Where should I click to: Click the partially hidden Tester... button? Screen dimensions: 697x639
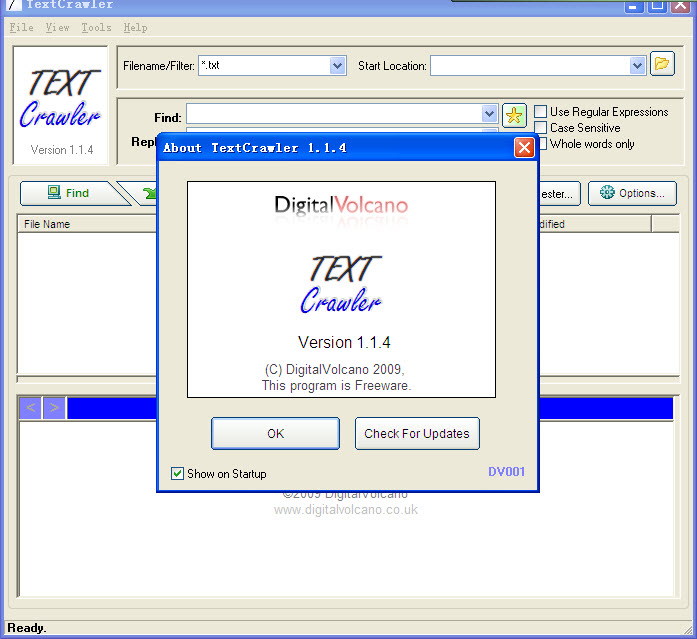tap(559, 193)
